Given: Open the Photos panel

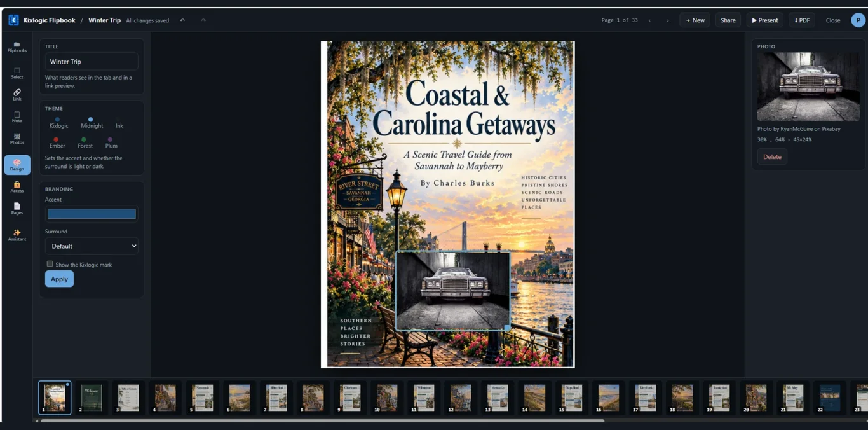Looking at the screenshot, I should (17, 139).
